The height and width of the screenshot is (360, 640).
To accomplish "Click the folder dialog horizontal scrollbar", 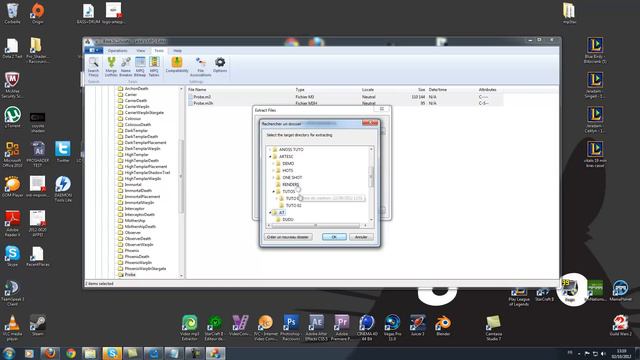I will (315, 225).
